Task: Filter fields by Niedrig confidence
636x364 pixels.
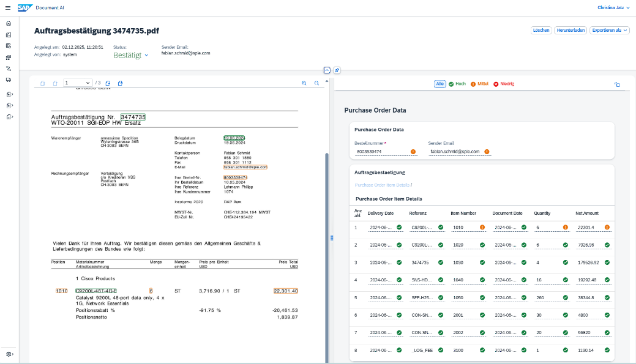Action: coord(504,84)
